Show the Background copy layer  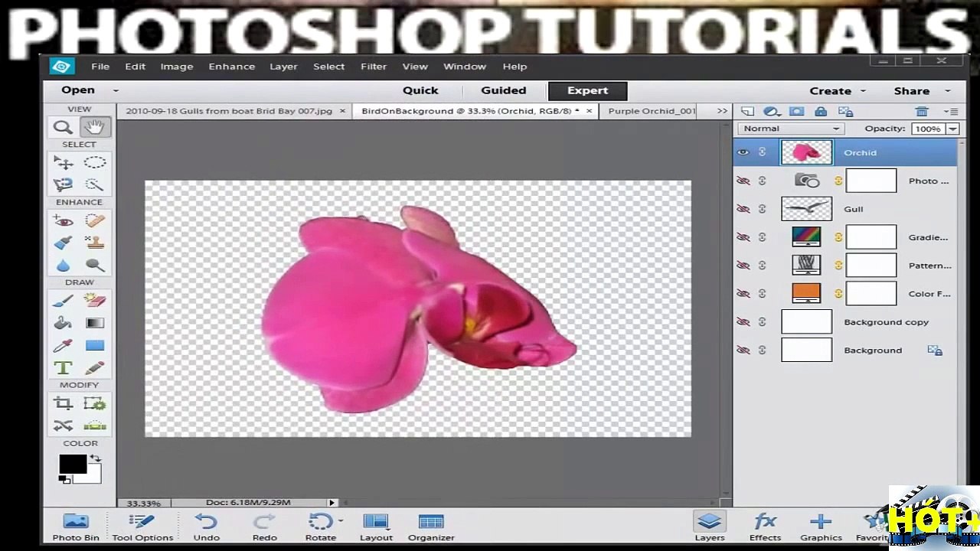pos(743,322)
